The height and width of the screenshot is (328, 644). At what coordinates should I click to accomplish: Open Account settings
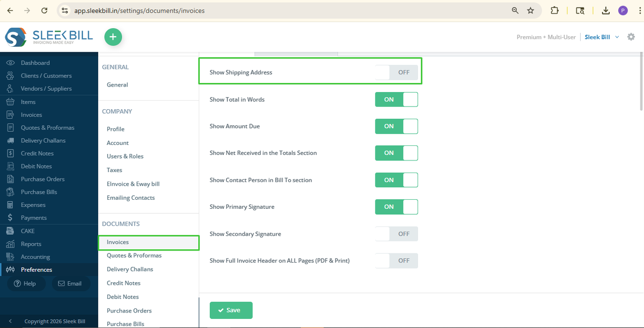pyautogui.click(x=118, y=143)
